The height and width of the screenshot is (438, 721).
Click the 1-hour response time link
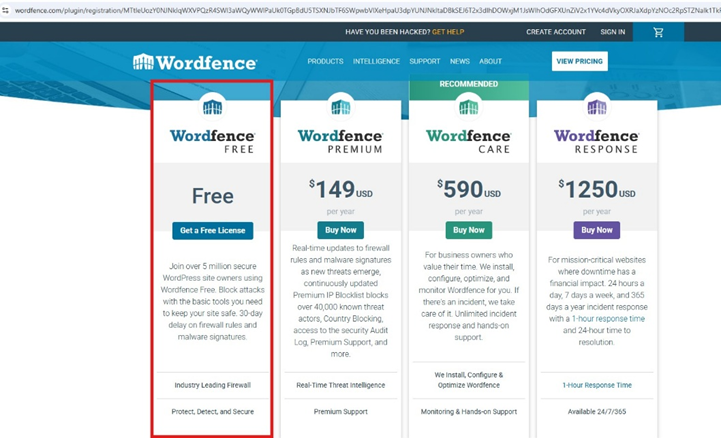pos(608,319)
